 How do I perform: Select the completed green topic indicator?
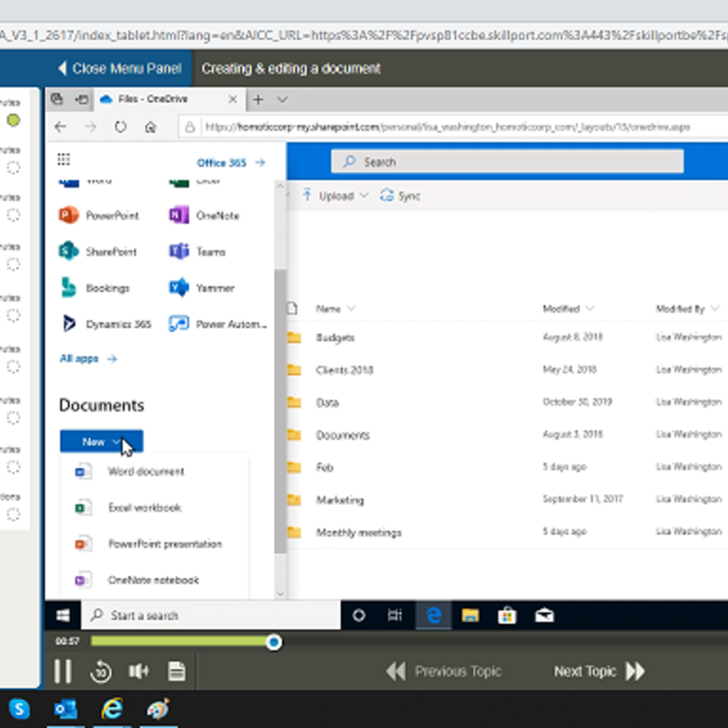(x=14, y=120)
